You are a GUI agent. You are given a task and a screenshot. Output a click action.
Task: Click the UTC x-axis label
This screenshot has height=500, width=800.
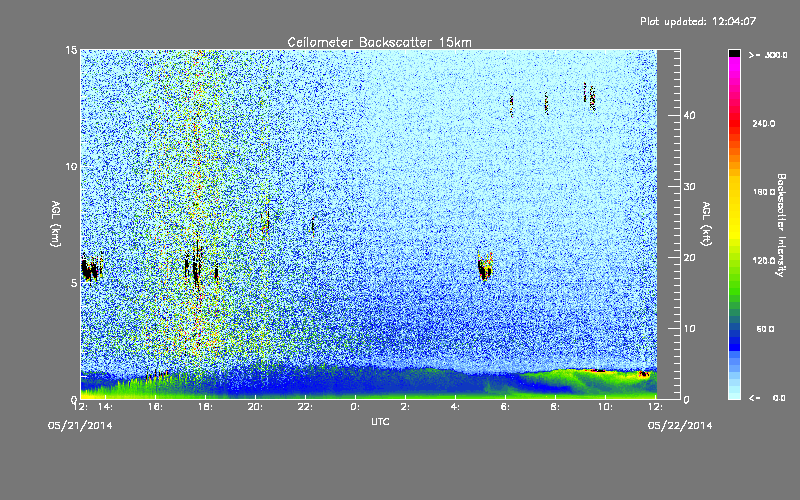(380, 421)
